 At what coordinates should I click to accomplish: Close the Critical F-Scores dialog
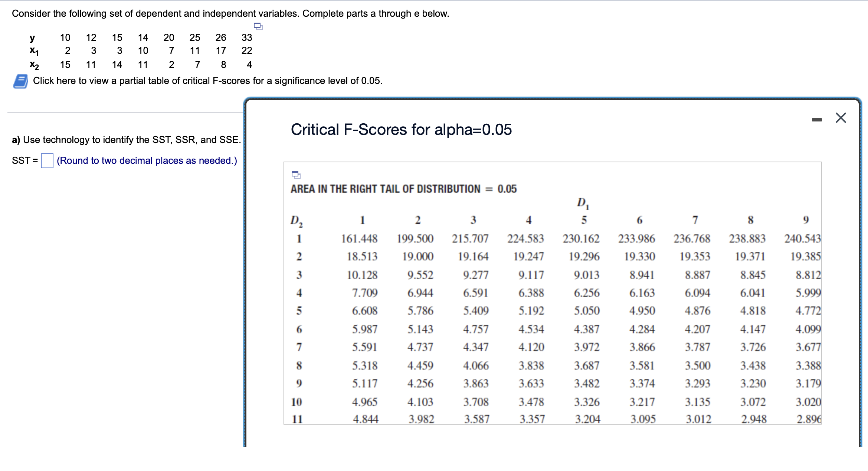[841, 117]
